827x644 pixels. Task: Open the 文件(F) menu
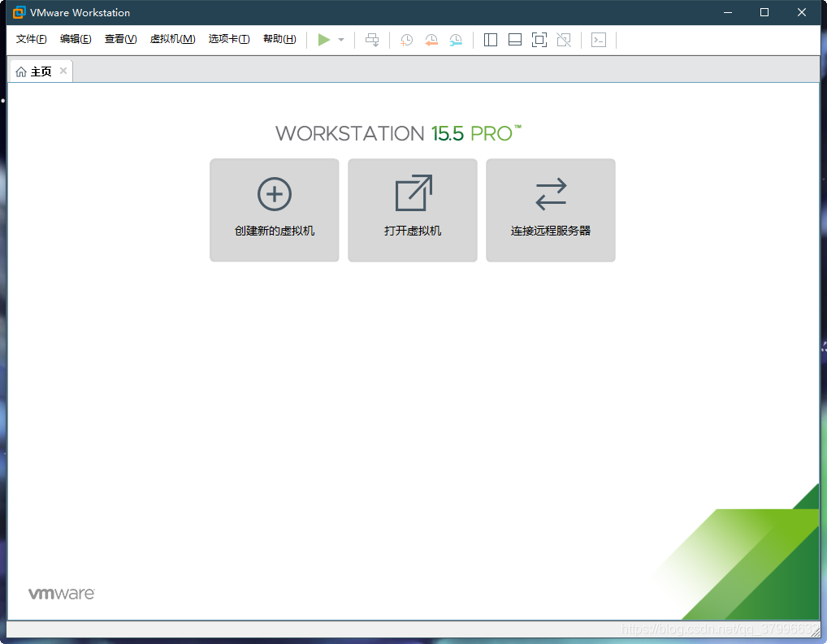pyautogui.click(x=31, y=39)
